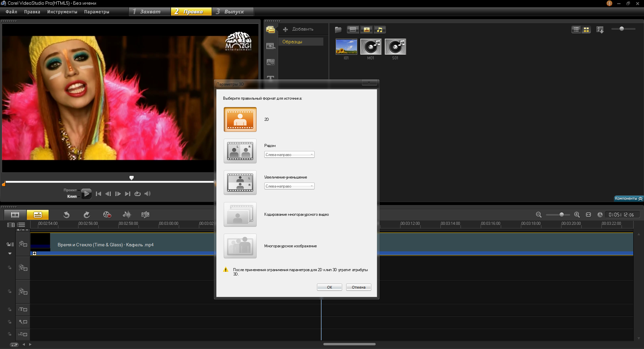Viewport: 644px width, 349px height.
Task: Open the +/- chapter point menu
Action: [22, 230]
